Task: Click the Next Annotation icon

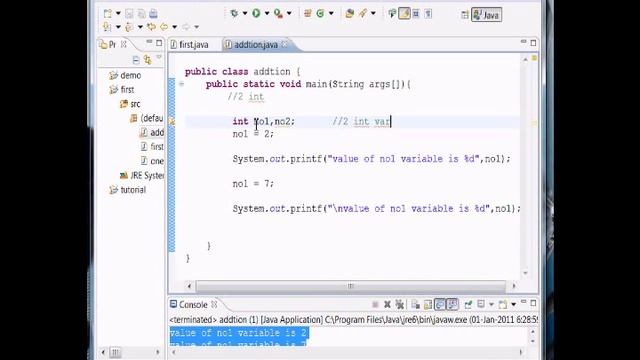Action: click(x=107, y=27)
